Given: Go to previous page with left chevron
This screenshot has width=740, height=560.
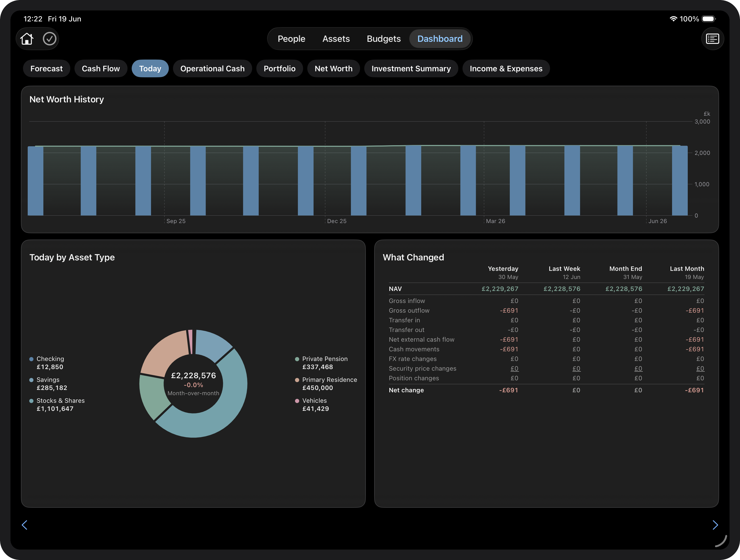Looking at the screenshot, I should coord(24,525).
